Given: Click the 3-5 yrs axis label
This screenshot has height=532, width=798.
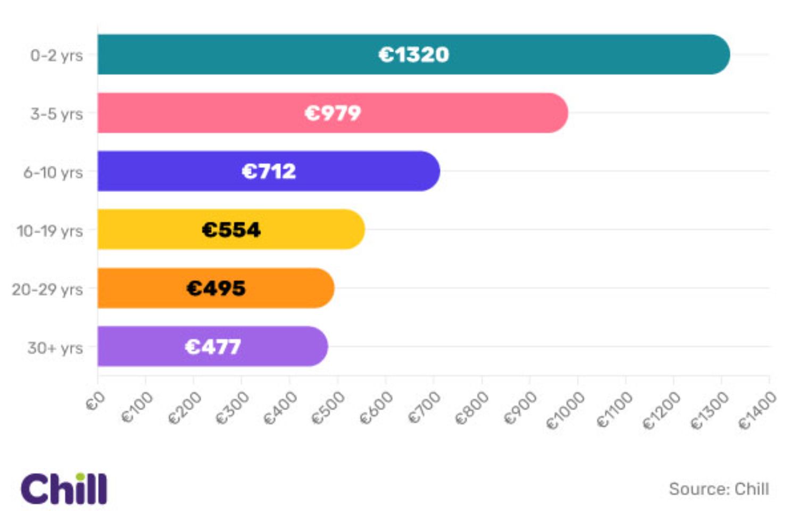Looking at the screenshot, I should coord(56,114).
